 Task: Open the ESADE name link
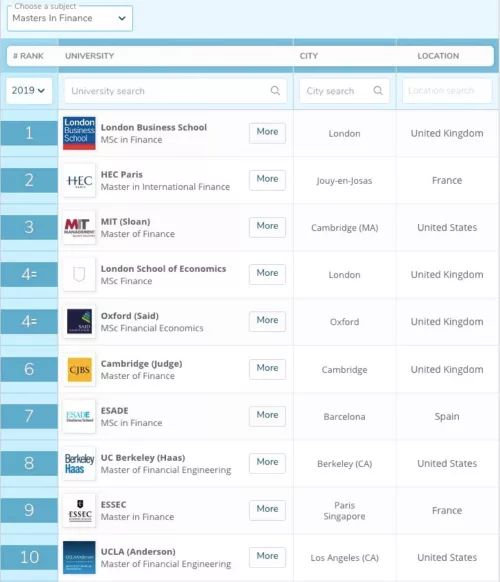coord(114,411)
